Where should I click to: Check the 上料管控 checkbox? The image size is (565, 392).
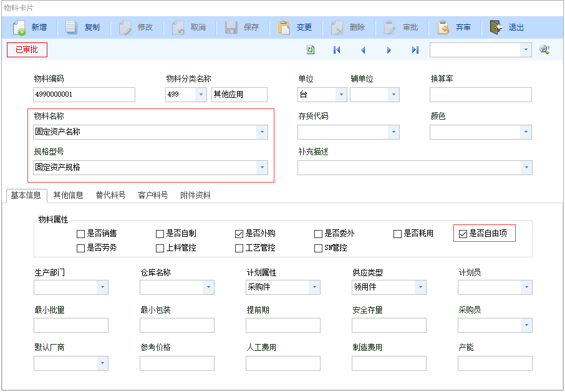pyautogui.click(x=160, y=249)
